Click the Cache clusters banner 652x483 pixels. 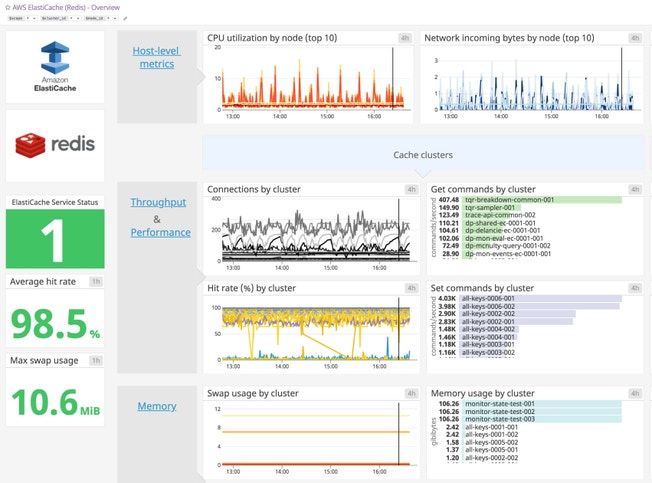click(423, 153)
